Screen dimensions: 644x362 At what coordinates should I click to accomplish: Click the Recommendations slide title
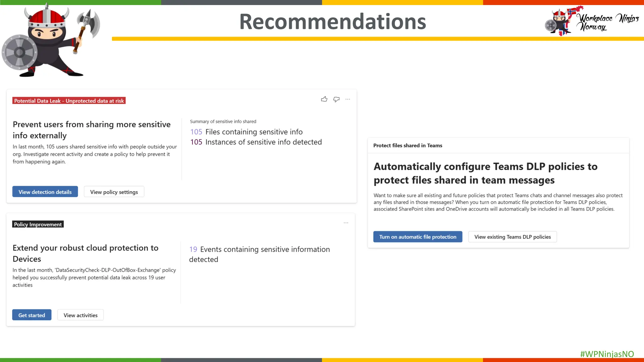pyautogui.click(x=332, y=21)
